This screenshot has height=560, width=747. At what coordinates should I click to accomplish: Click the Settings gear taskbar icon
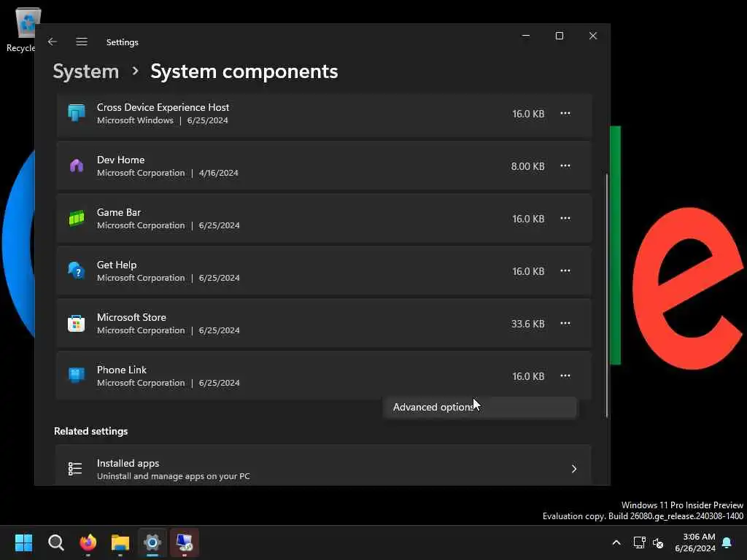pyautogui.click(x=152, y=542)
